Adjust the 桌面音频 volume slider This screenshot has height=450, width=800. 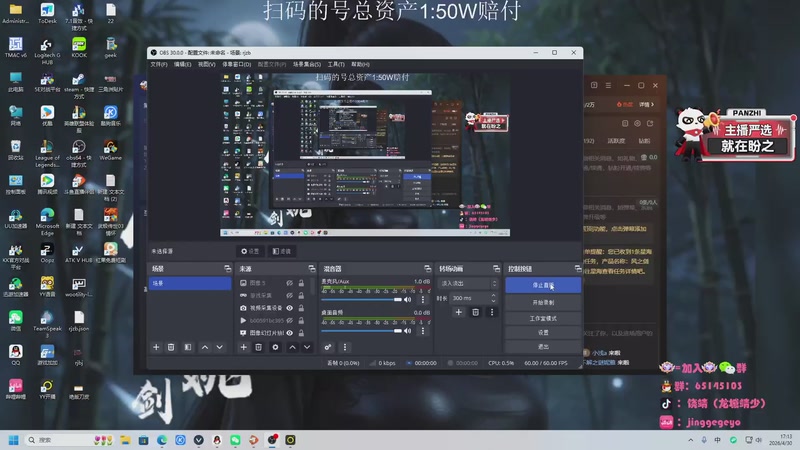[362, 331]
